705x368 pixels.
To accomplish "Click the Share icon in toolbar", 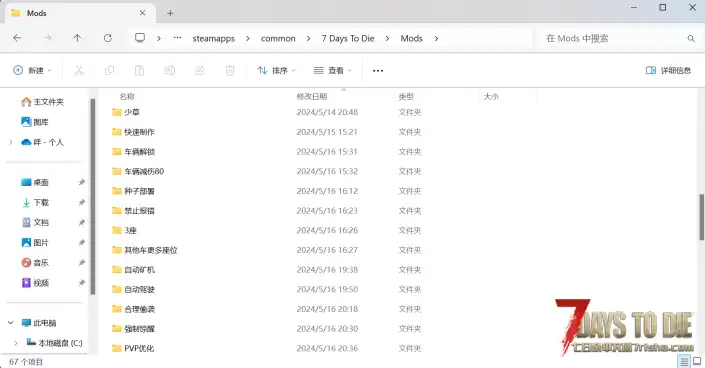I will click(x=200, y=70).
